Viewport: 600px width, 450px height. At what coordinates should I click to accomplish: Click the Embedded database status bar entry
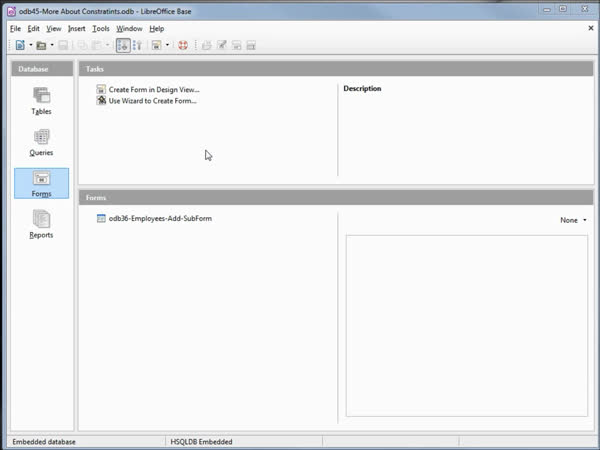point(44,442)
